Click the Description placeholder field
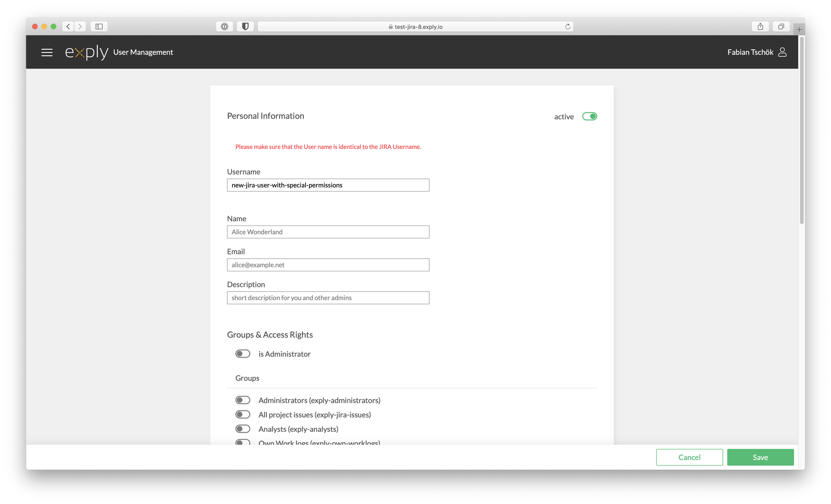The height and width of the screenshot is (504, 831). [x=328, y=297]
